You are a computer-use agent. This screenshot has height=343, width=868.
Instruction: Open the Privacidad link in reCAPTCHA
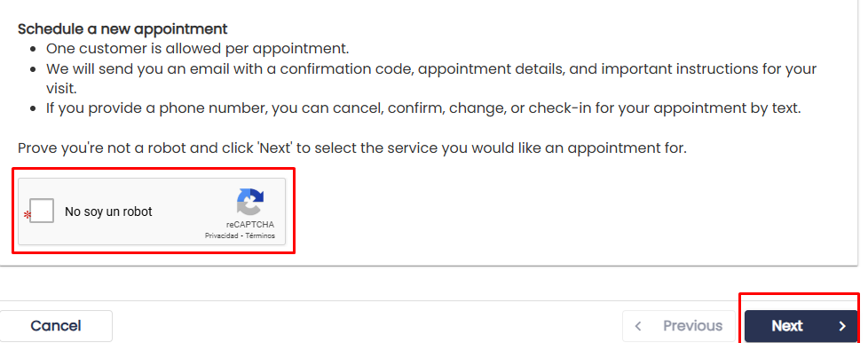(x=221, y=235)
